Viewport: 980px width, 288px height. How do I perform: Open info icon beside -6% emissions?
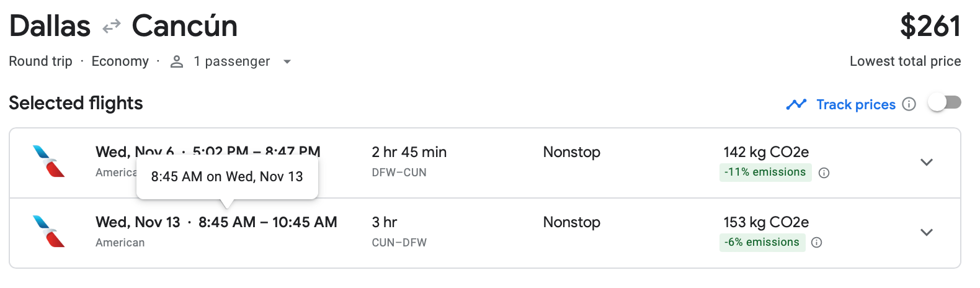click(816, 243)
